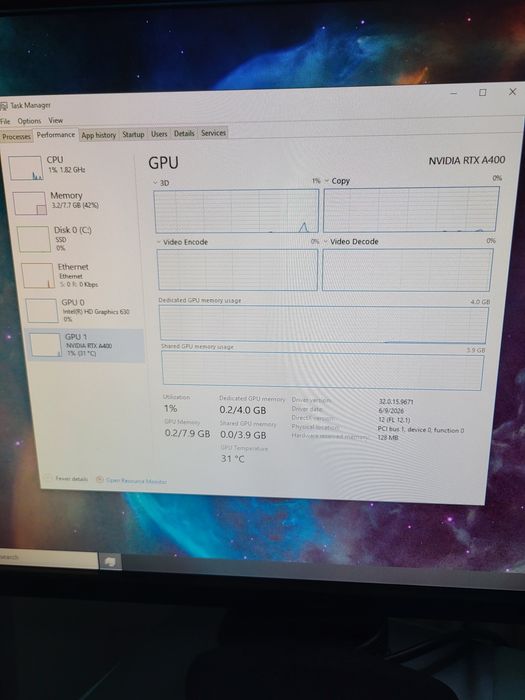The image size is (525, 700).
Task: Click the Video Encode graph area
Action: pyautogui.click(x=238, y=270)
